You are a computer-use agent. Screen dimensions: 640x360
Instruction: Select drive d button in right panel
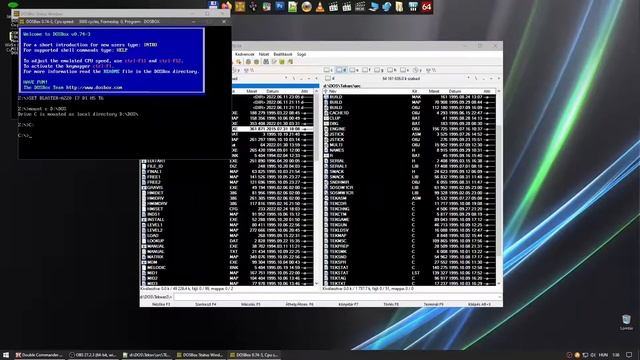pyautogui.click(x=341, y=70)
